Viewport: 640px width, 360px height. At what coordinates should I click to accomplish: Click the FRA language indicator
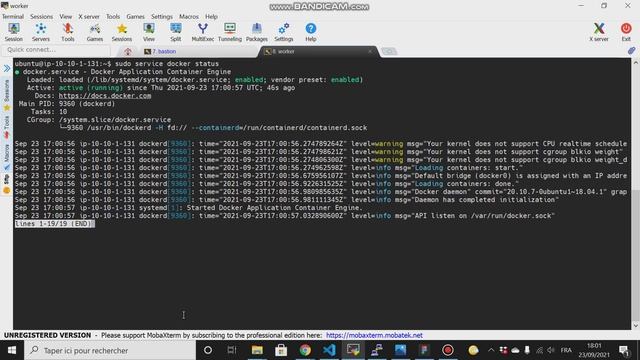click(x=566, y=350)
